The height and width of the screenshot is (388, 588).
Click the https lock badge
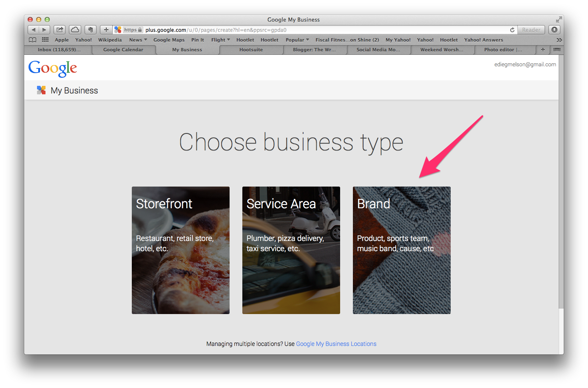pos(133,30)
